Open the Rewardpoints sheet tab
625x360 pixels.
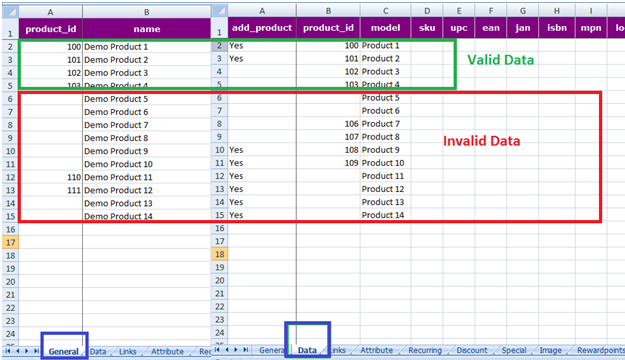[601, 350]
